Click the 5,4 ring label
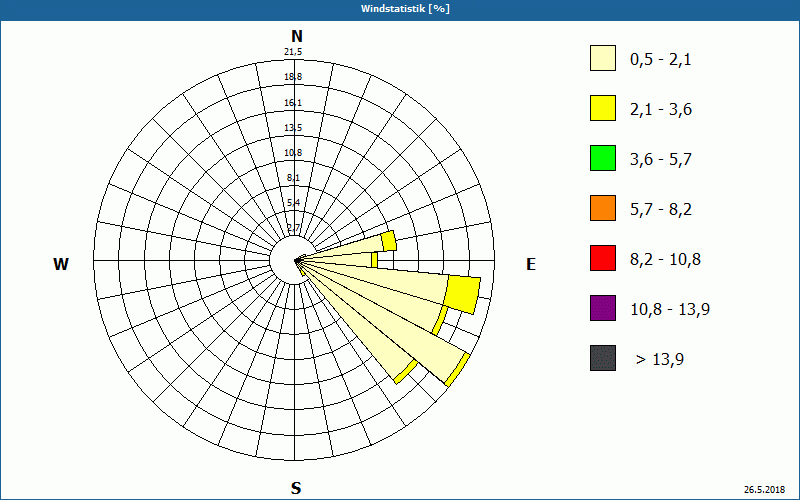Image resolution: width=800 pixels, height=500 pixels. click(293, 203)
